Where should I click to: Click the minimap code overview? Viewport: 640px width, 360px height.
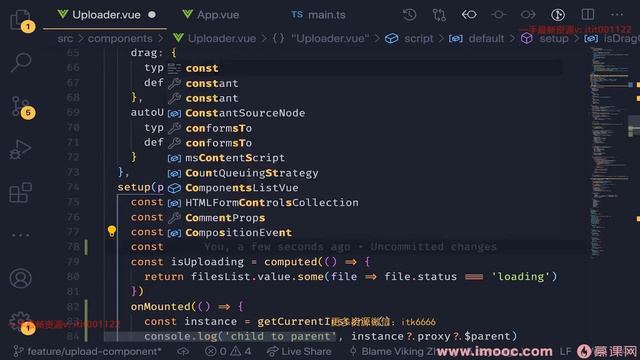coord(610,153)
